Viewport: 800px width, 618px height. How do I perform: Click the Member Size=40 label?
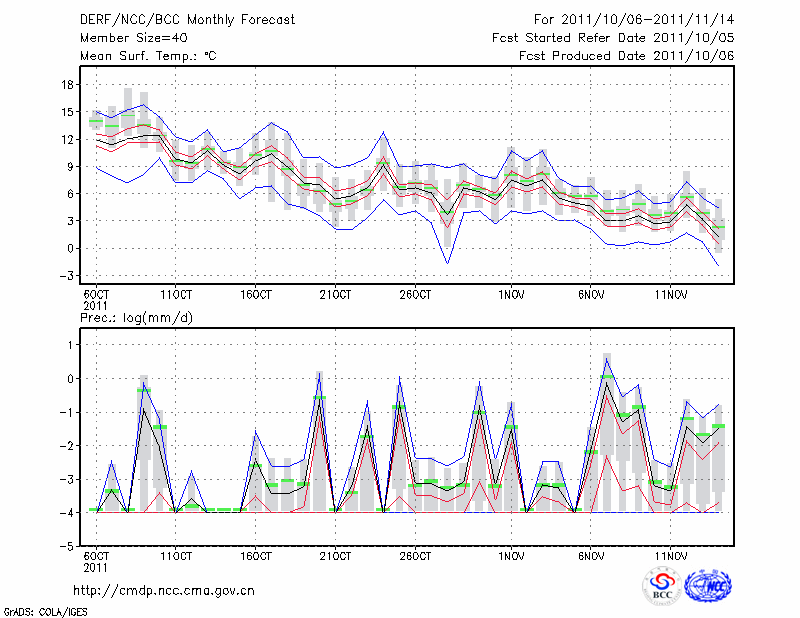[x=127, y=37]
